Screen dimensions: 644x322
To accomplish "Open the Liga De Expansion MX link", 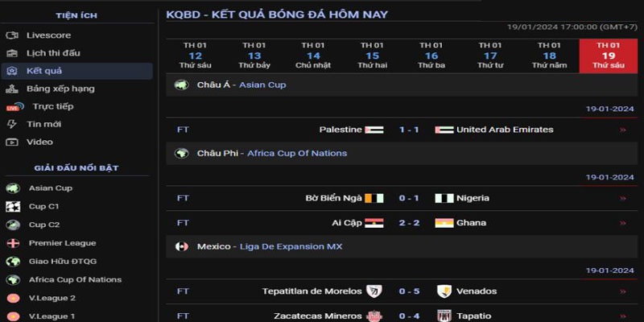I will pos(291,246).
